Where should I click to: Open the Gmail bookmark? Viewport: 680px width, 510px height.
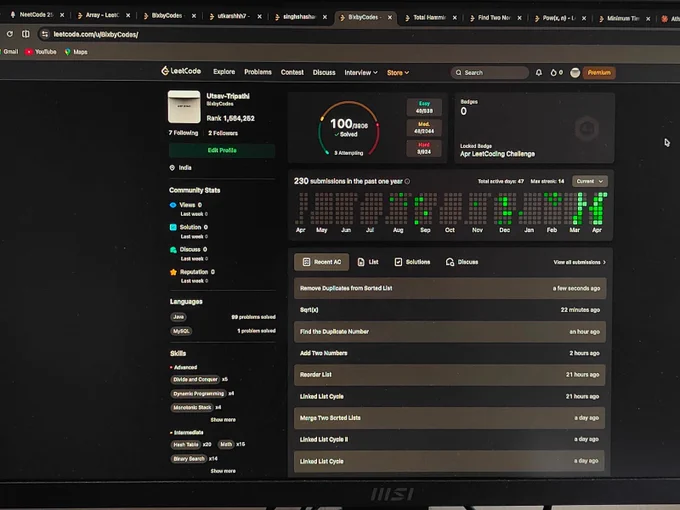click(x=10, y=51)
